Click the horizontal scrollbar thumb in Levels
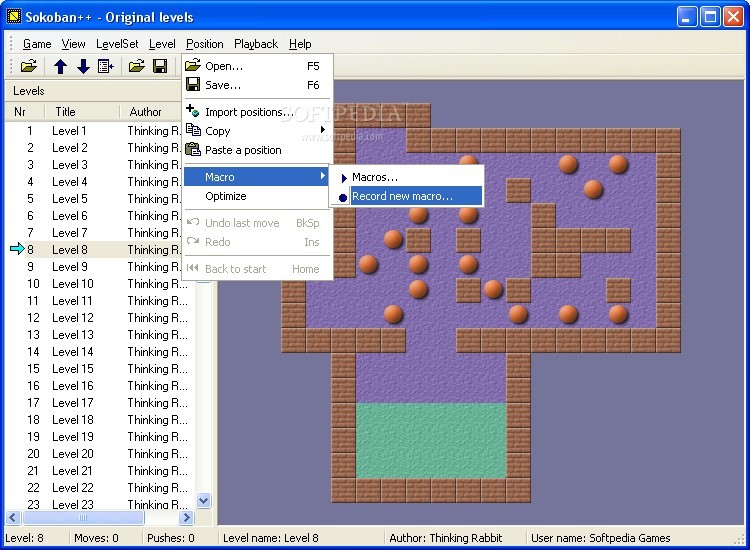 point(83,517)
